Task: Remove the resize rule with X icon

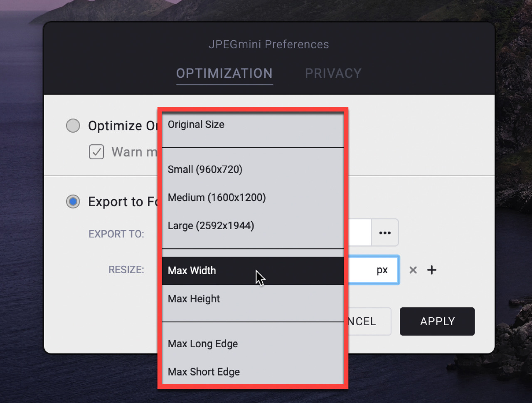Action: pos(413,270)
